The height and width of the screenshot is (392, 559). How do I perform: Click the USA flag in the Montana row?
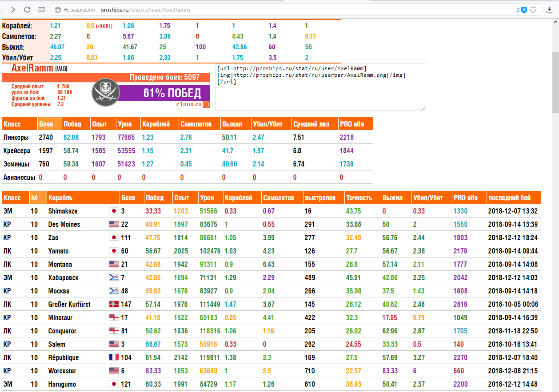point(113,264)
